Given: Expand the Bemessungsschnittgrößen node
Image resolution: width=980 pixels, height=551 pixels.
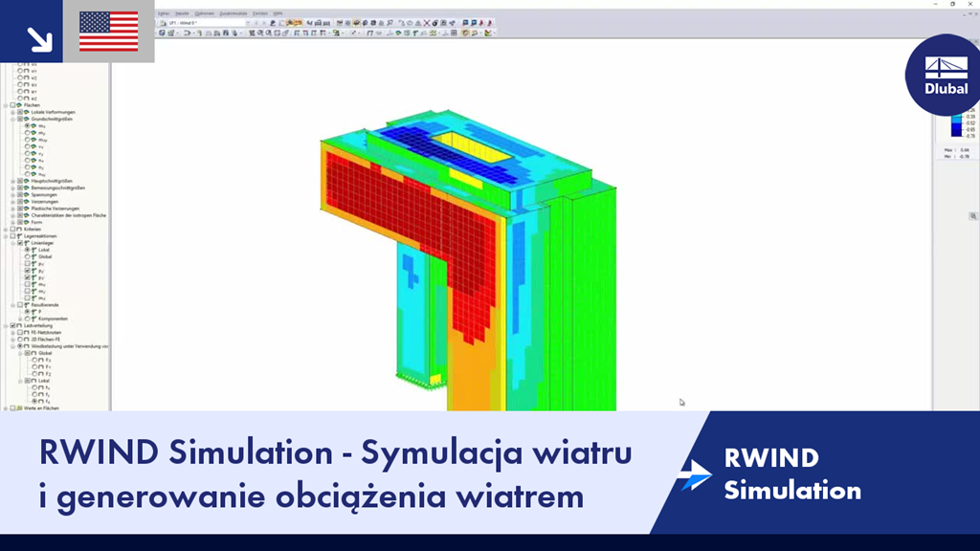Looking at the screenshot, I should (x=13, y=187).
